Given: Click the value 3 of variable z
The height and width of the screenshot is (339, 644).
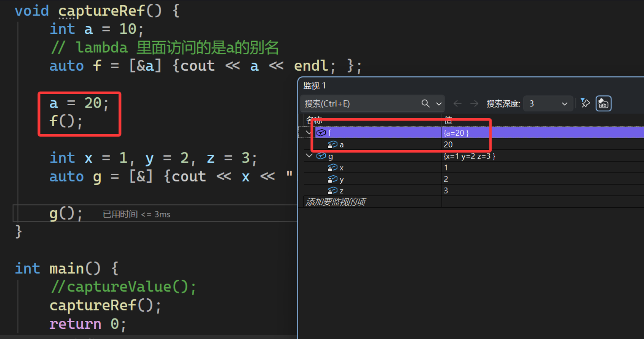Looking at the screenshot, I should click(x=446, y=190).
